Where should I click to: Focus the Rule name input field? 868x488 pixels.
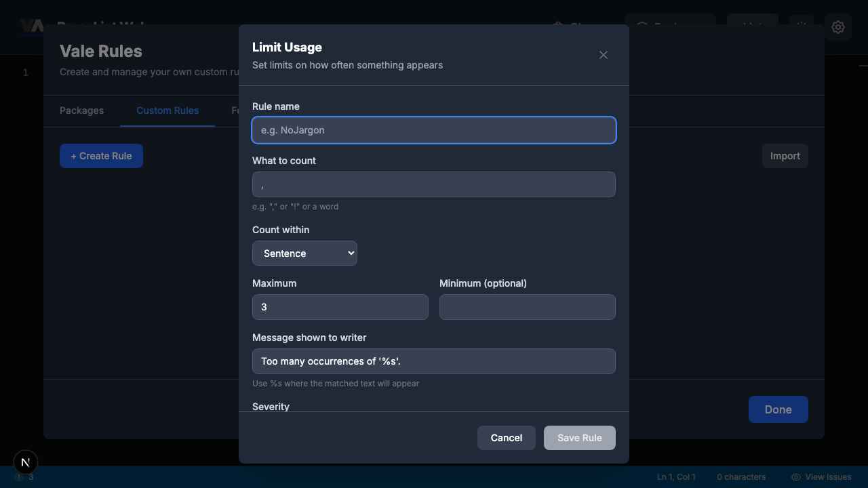(434, 130)
